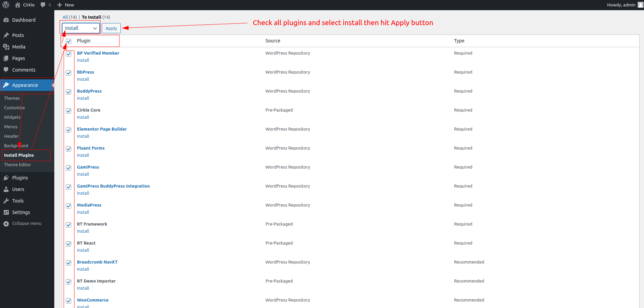Sort by the Source column header
This screenshot has height=308, width=644.
tap(273, 41)
